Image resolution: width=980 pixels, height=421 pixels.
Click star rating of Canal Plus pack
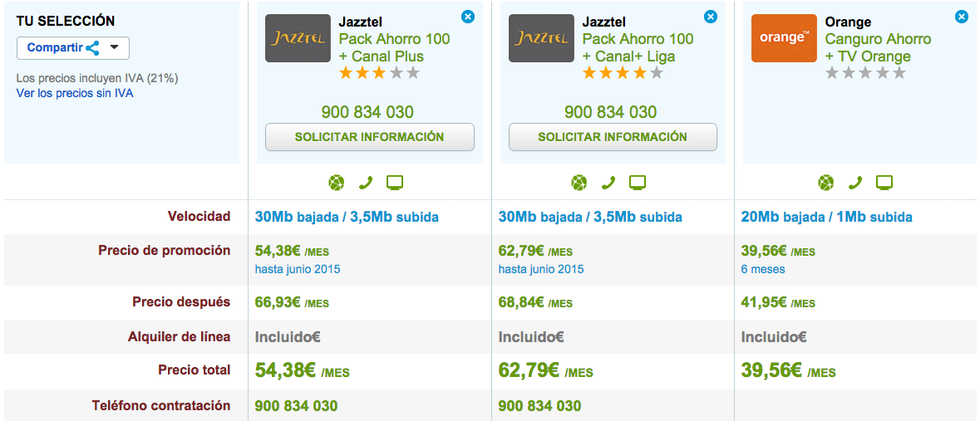pos(379,74)
